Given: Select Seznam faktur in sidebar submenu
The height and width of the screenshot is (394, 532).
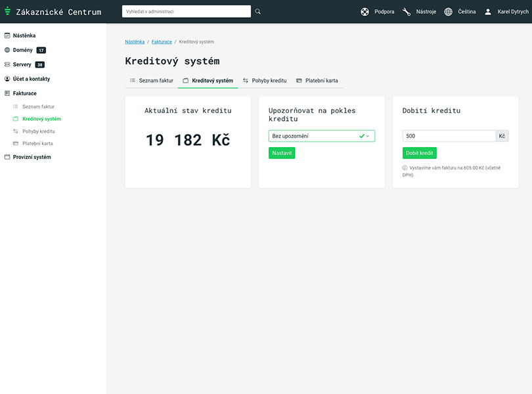Looking at the screenshot, I should [38, 106].
